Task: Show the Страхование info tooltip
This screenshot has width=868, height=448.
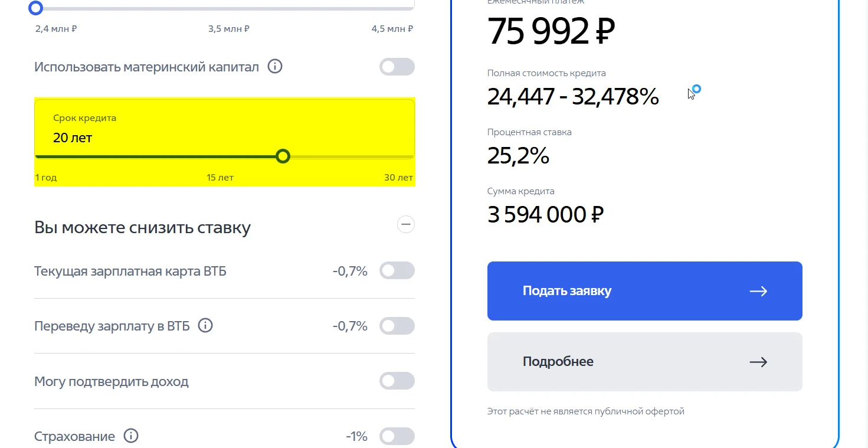Action: (131, 436)
